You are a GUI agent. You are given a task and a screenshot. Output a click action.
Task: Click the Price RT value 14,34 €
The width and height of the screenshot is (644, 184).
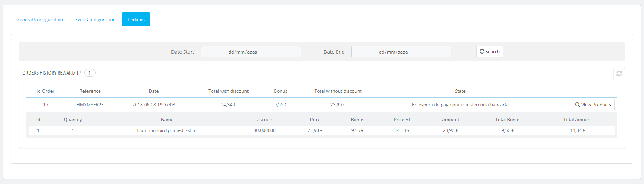(x=402, y=130)
